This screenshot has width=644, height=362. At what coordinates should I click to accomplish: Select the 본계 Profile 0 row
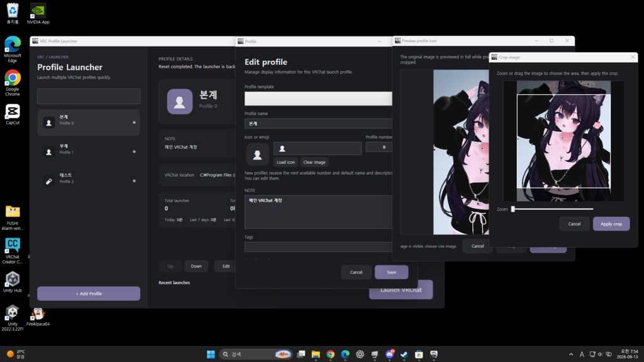89,123
